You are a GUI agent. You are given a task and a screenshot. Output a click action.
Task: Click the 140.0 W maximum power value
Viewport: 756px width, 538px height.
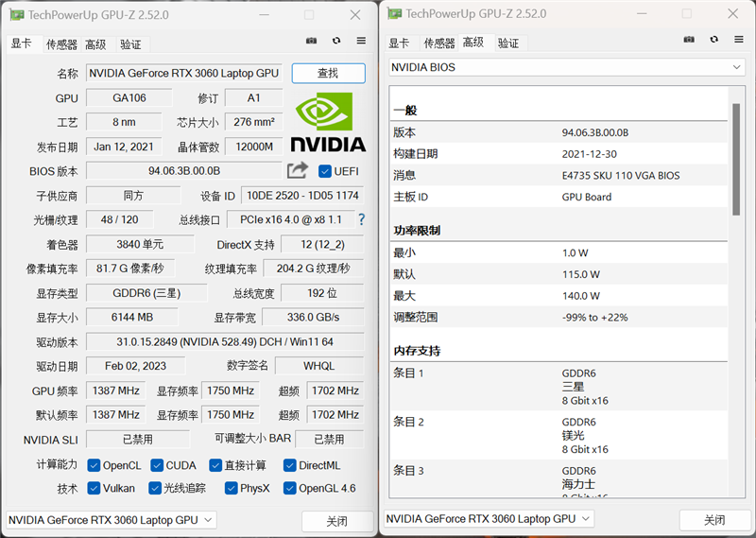click(581, 296)
